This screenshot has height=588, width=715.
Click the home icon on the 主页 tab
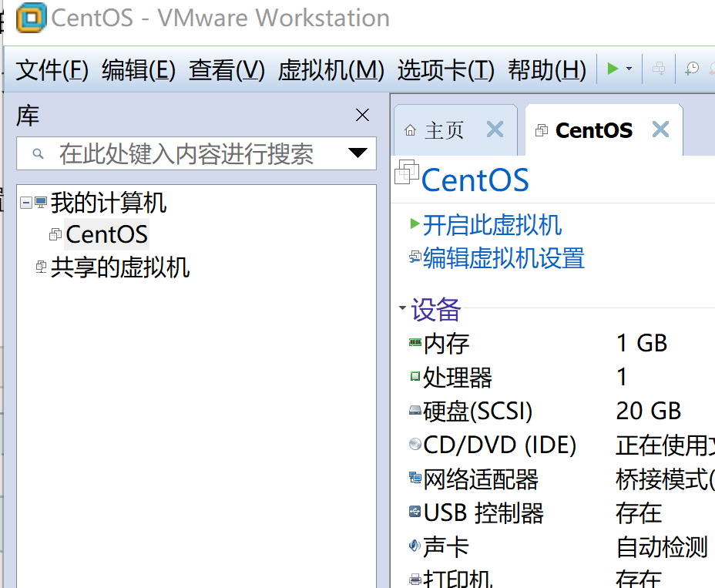coord(410,131)
